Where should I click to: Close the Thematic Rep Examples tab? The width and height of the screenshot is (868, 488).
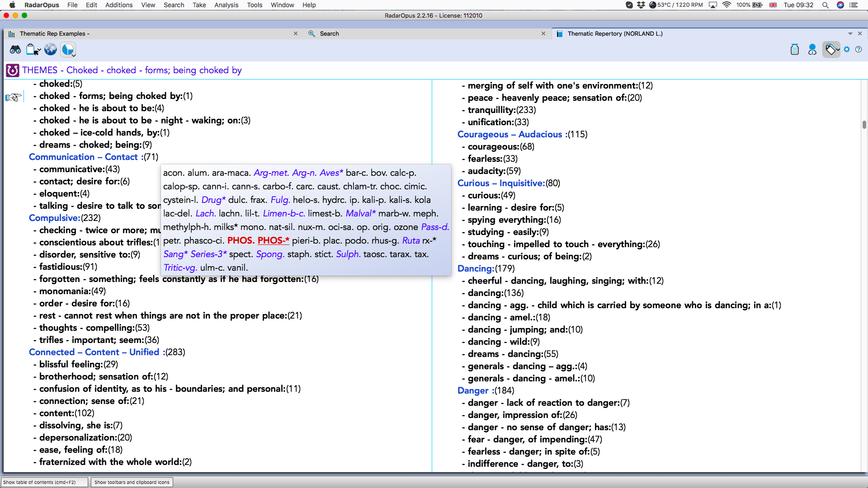pyautogui.click(x=296, y=34)
